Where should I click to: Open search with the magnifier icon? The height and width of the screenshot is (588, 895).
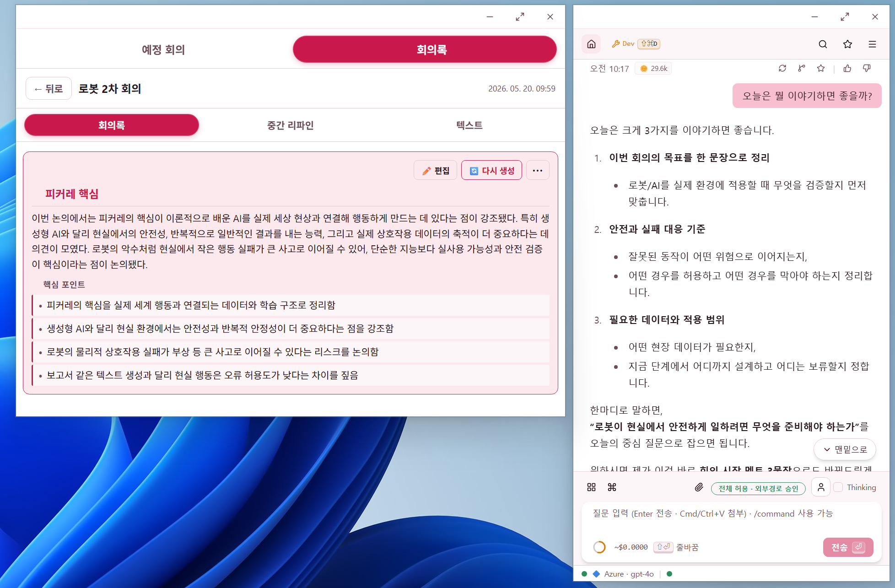(x=823, y=44)
